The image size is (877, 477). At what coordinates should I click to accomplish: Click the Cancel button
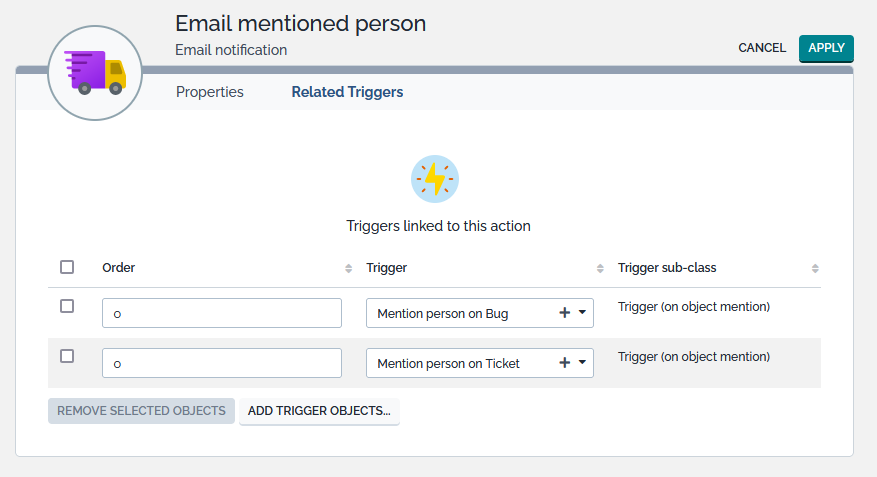coord(762,48)
